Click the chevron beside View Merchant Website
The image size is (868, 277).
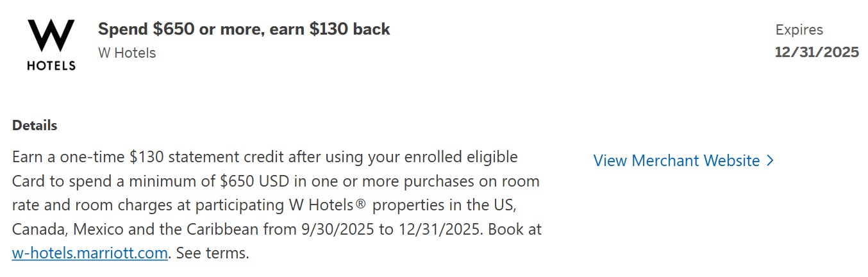tap(771, 160)
